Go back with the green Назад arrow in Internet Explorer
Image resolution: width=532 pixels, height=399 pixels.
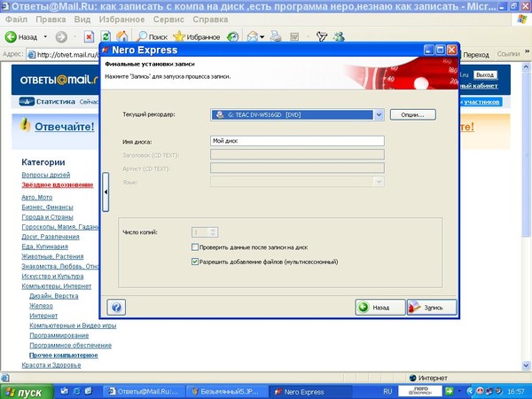pyautogui.click(x=21, y=36)
